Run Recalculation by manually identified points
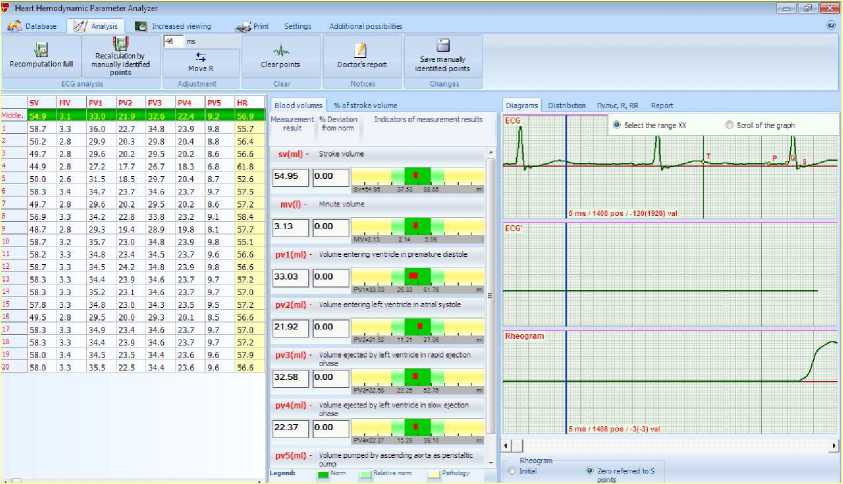The height and width of the screenshot is (484, 843). [x=120, y=44]
